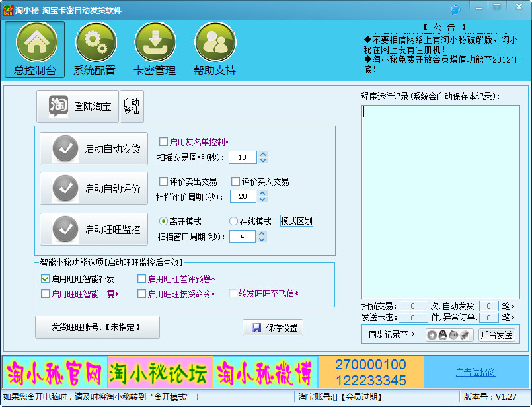Click the 淘 chat bubble logo icon
This screenshot has height=407, width=532.
click(x=58, y=106)
